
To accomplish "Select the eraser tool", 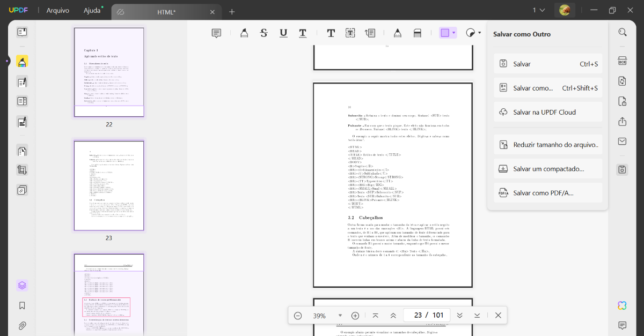I will pyautogui.click(x=418, y=33).
